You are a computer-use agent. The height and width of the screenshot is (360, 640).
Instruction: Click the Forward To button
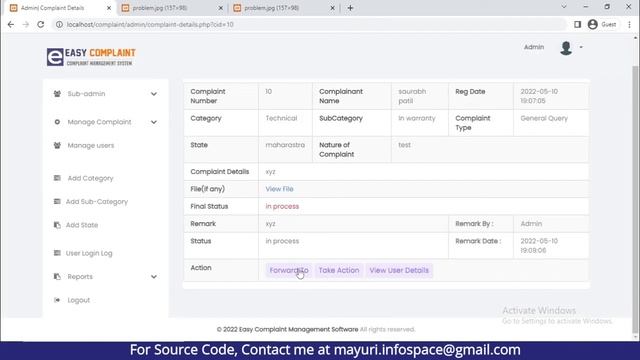[289, 270]
